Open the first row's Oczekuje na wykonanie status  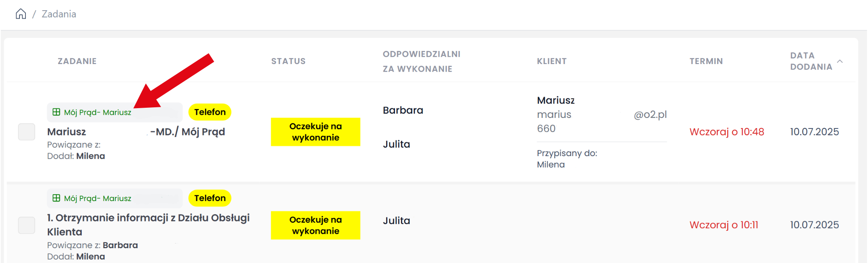point(315,132)
